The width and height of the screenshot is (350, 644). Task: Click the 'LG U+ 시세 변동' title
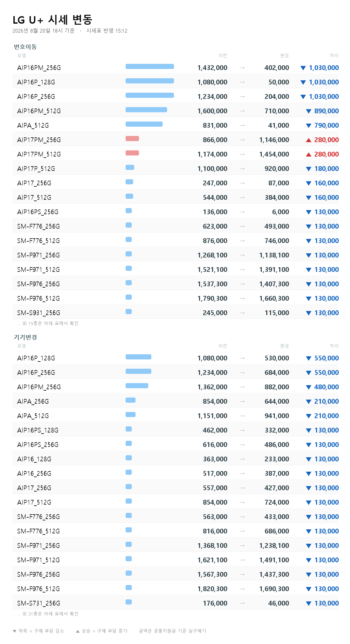(52, 20)
